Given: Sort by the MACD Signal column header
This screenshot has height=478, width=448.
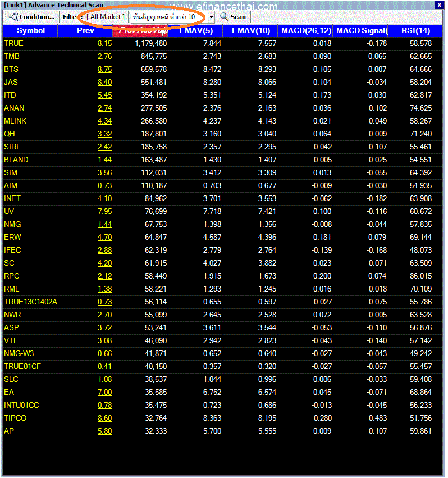Looking at the screenshot, I should [360, 30].
